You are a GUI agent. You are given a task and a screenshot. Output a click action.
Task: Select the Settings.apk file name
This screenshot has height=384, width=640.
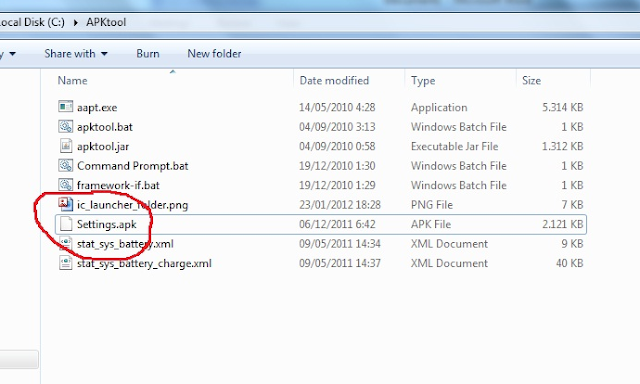point(107,224)
